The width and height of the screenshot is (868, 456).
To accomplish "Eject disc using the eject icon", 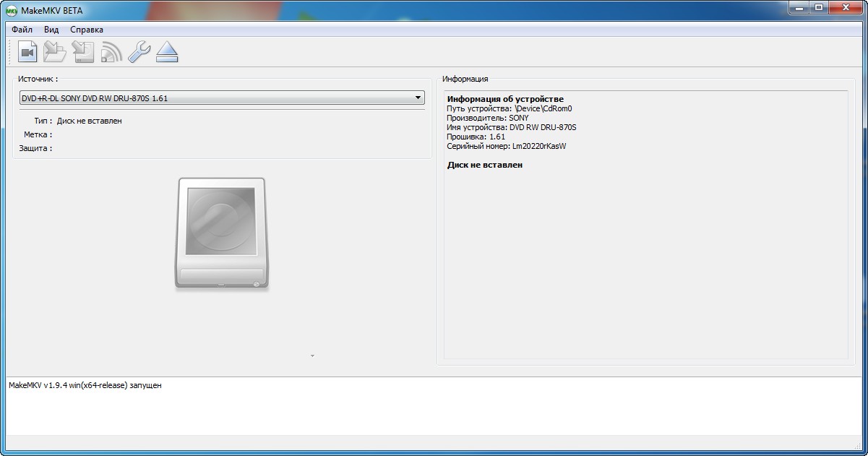I will pyautogui.click(x=167, y=52).
